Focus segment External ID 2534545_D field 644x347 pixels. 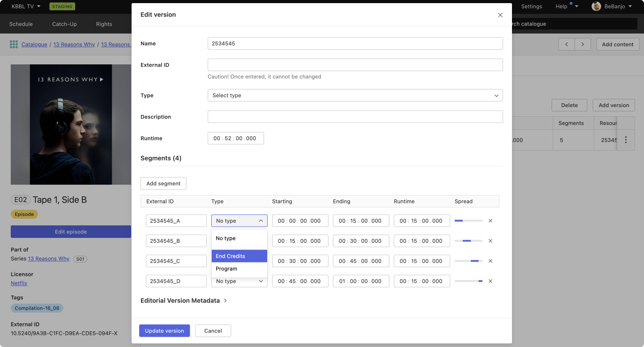click(x=176, y=281)
